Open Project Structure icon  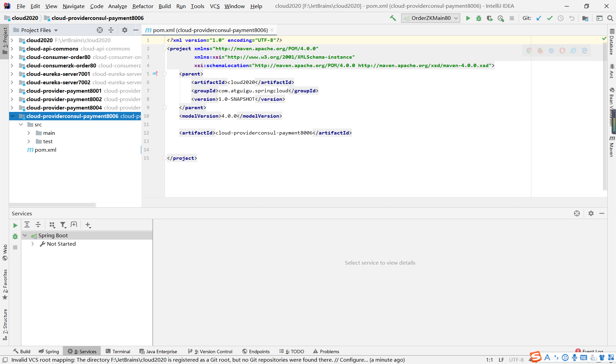point(585,18)
